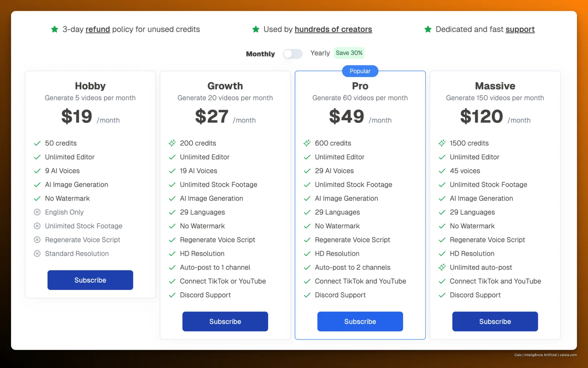Select the Yearly billing label
This screenshot has width=588, height=368.
pos(320,53)
